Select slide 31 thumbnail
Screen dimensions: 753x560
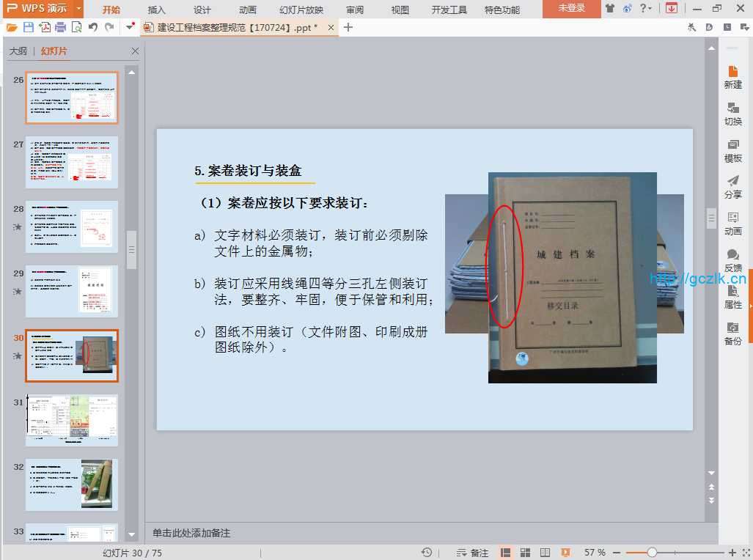[71, 420]
